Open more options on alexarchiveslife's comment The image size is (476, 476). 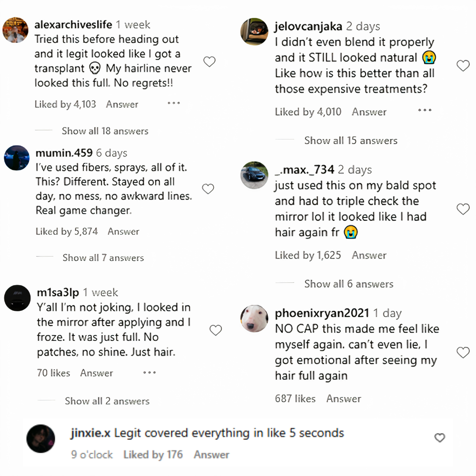[x=174, y=103]
